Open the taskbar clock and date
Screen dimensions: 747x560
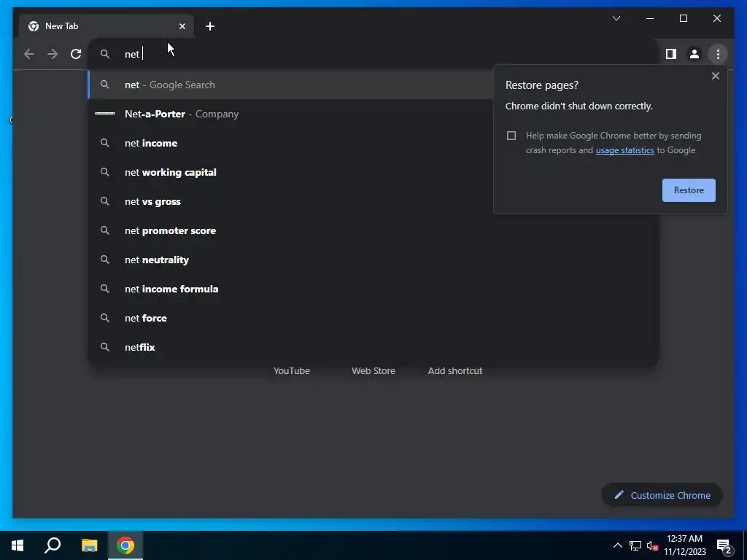684,545
